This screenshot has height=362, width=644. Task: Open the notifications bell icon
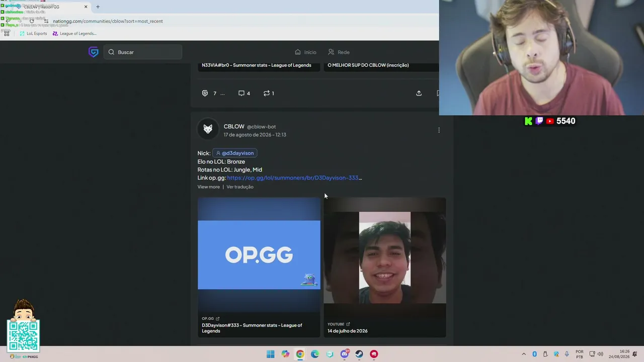tap(635, 354)
